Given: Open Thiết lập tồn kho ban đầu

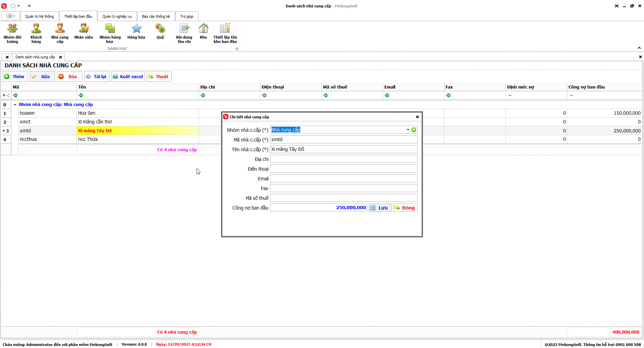Looking at the screenshot, I should click(x=225, y=33).
